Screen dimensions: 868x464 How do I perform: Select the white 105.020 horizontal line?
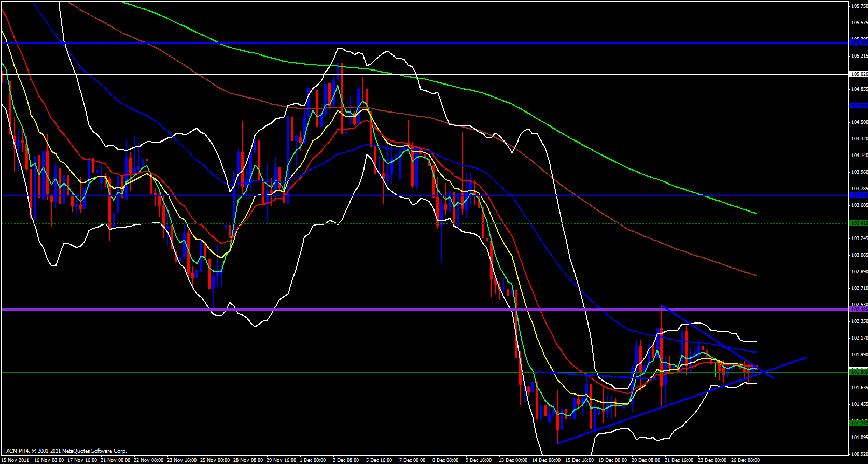tap(415, 74)
